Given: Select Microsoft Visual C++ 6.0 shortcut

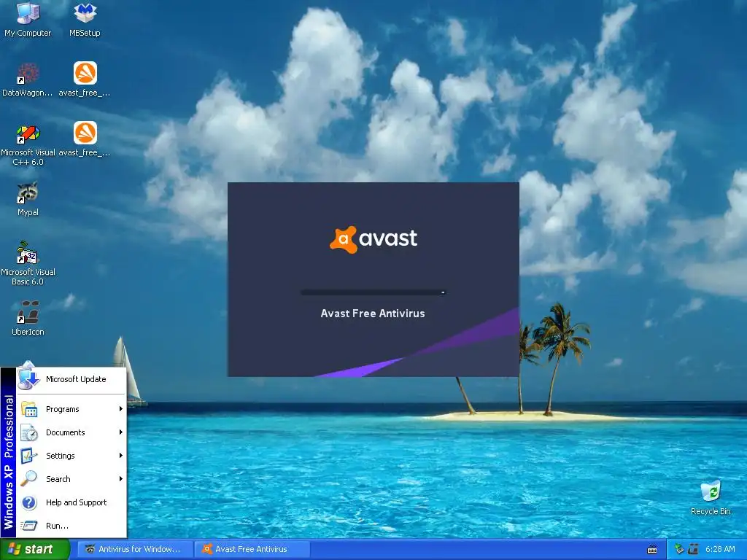Looking at the screenshot, I should 28,144.
